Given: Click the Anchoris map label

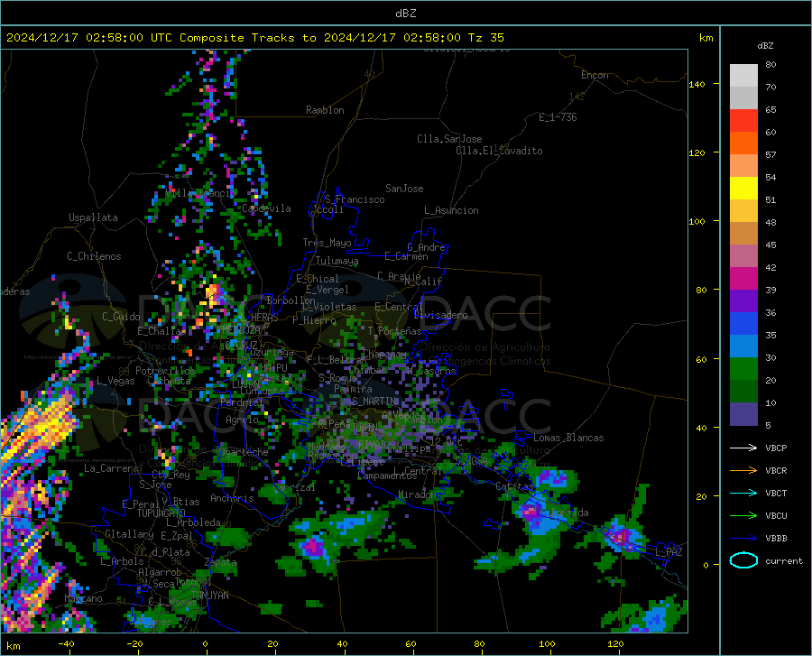Looking at the screenshot, I should [232, 498].
